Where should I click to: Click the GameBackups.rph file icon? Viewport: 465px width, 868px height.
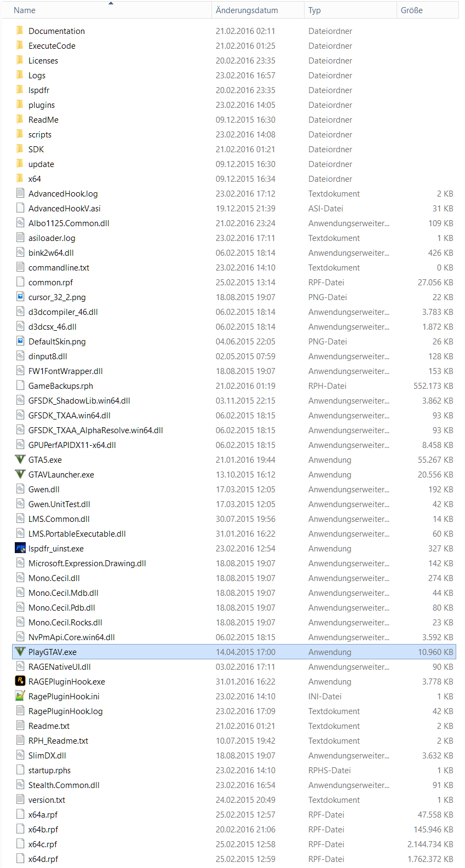[20, 386]
